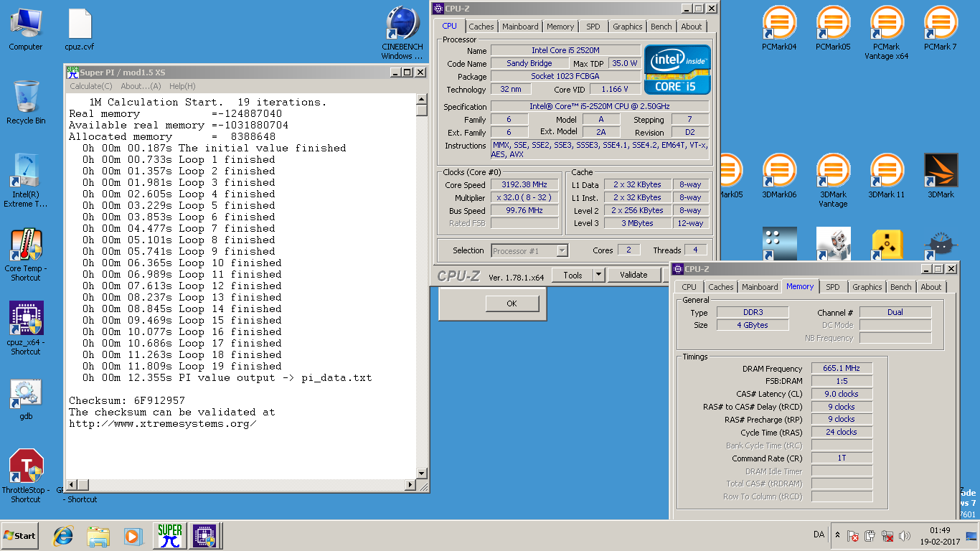Click the DA language indicator

819,535
